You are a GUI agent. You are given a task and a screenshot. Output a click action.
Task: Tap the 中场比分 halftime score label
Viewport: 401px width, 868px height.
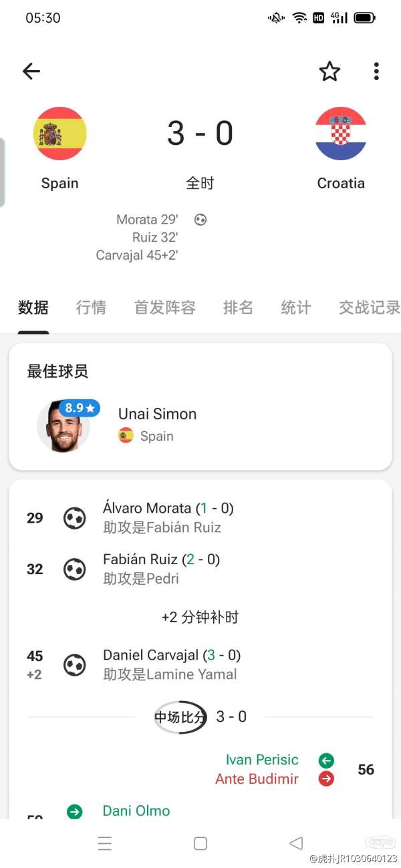(x=179, y=716)
